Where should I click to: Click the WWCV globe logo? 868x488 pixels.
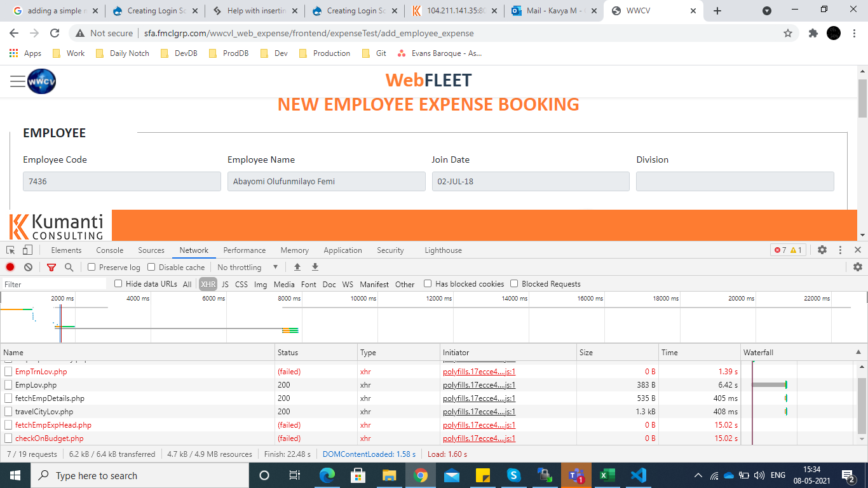(42, 81)
